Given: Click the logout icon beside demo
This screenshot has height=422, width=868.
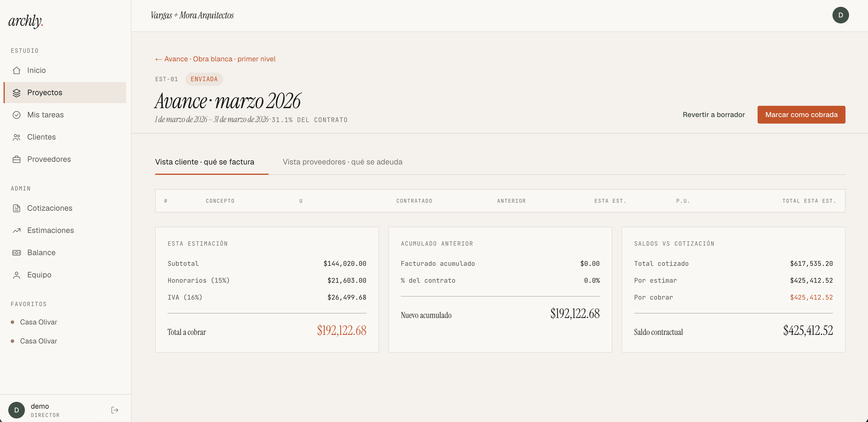Looking at the screenshot, I should pyautogui.click(x=115, y=410).
